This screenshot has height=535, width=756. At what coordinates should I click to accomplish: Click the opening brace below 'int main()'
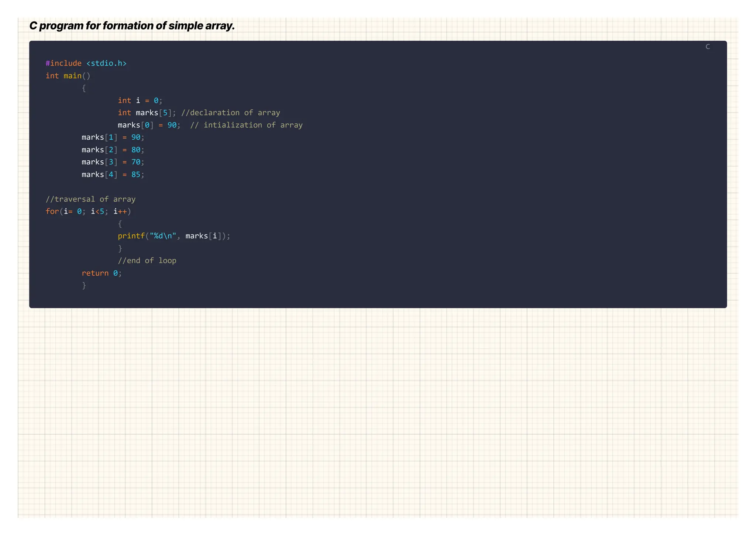coord(84,88)
